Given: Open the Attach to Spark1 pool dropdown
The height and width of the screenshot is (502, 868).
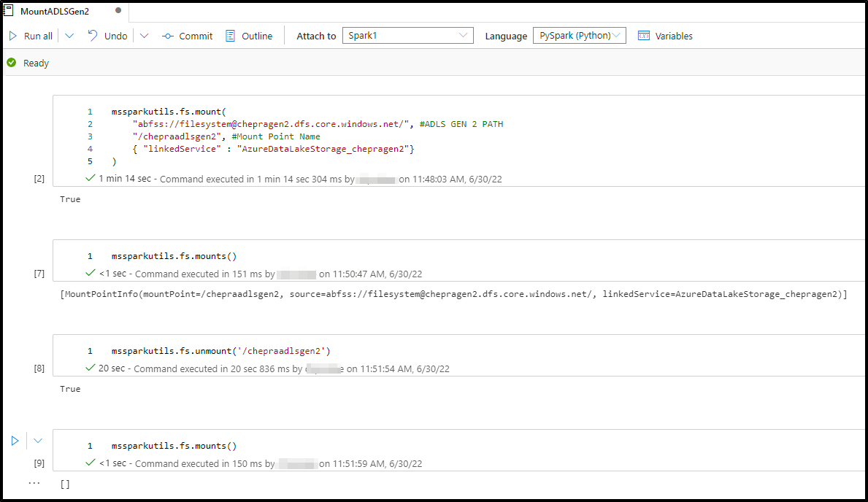Looking at the screenshot, I should pyautogui.click(x=407, y=36).
